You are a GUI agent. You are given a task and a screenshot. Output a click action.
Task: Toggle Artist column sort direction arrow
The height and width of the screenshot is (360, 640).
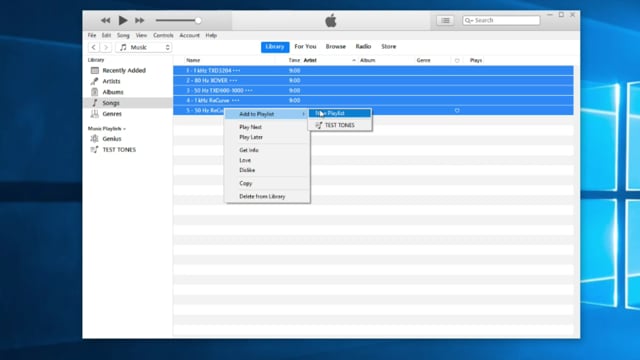tap(353, 60)
